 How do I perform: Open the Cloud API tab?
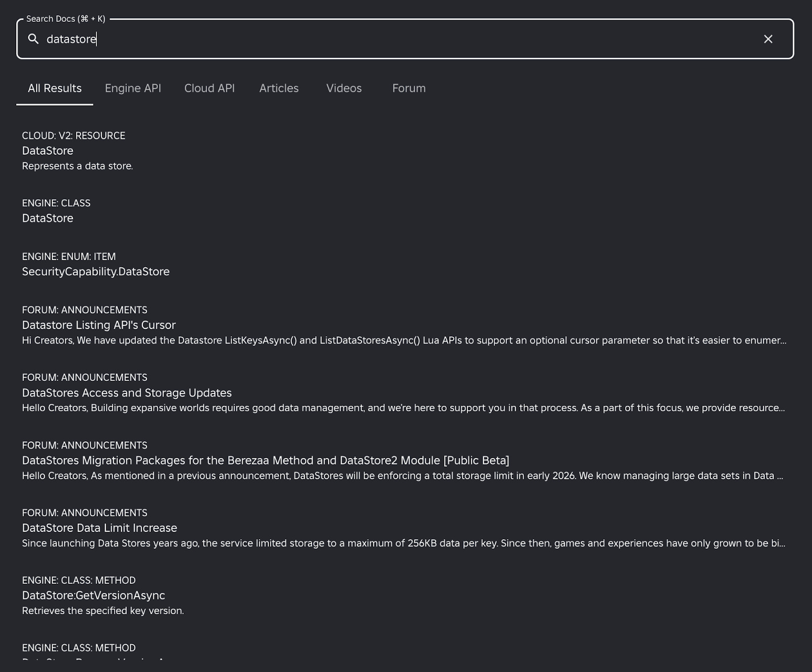click(x=210, y=88)
